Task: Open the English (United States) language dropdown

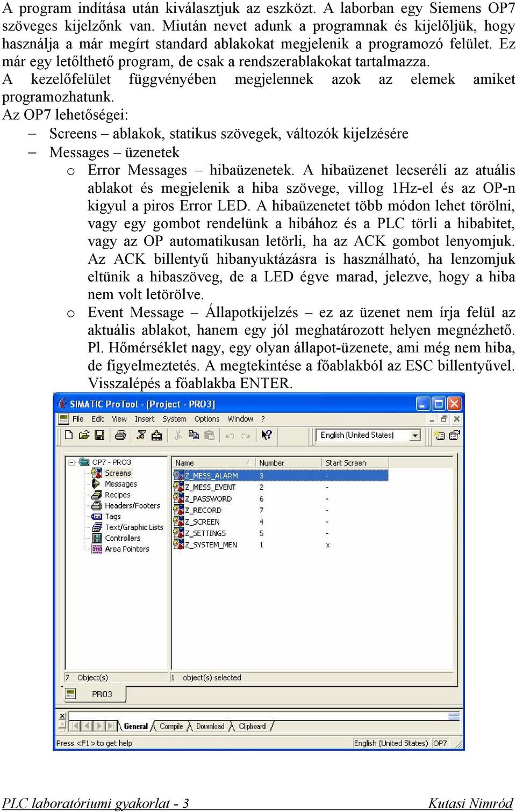Action: 415,436
